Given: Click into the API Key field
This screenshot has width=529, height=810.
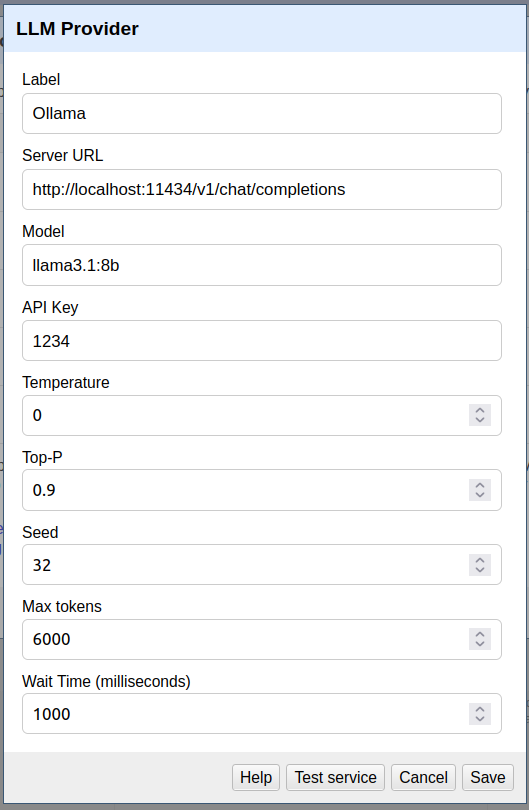Looking at the screenshot, I should click(x=262, y=341).
